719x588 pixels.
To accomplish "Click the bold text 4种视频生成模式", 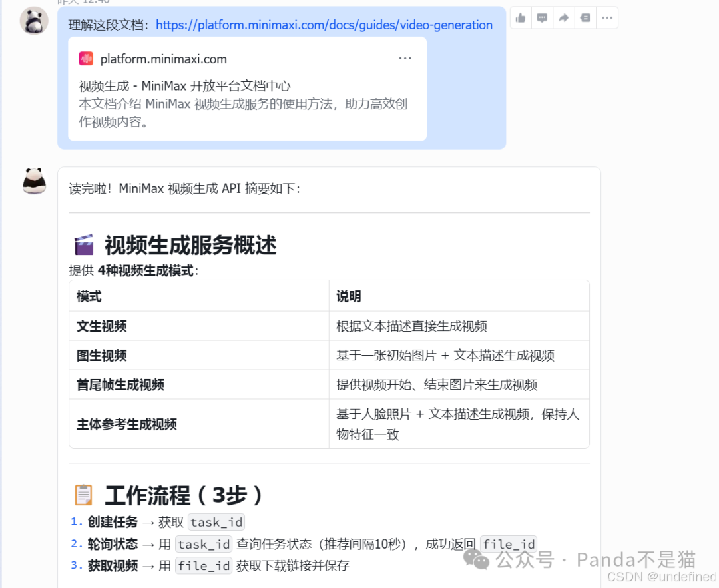I will [146, 270].
